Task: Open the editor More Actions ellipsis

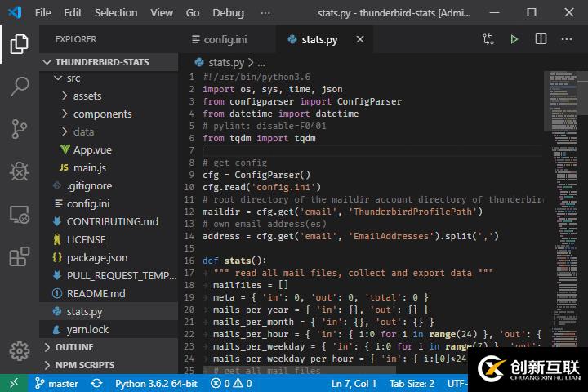Action: (567, 39)
